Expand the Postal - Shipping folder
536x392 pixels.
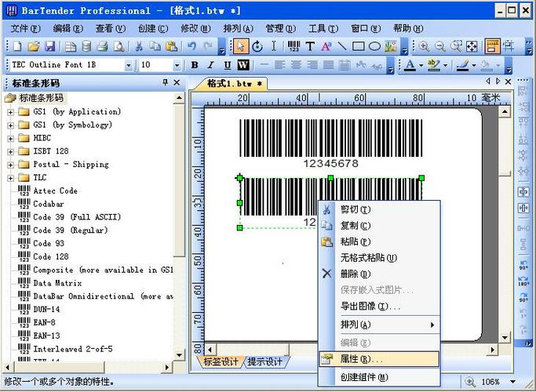pos(11,165)
